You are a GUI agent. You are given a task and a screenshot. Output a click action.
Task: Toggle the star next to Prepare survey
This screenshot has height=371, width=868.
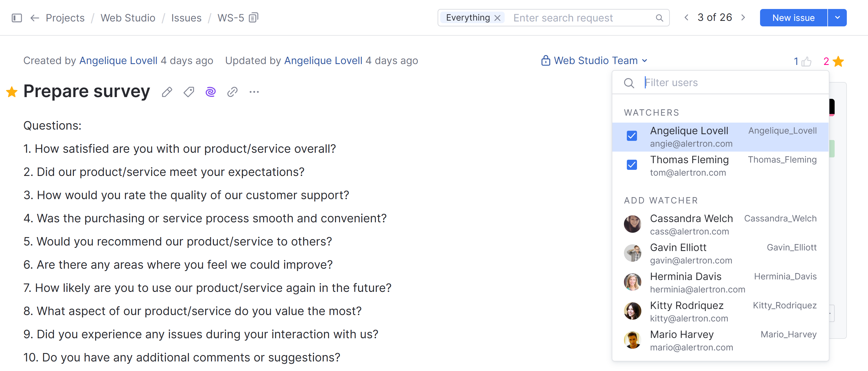point(12,92)
